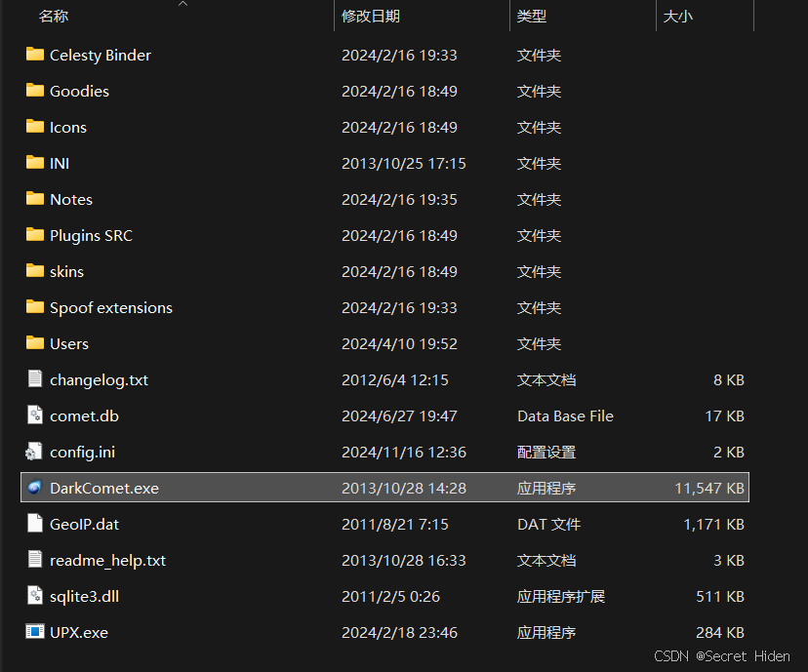The height and width of the screenshot is (672, 808).
Task: Click the DAT 文件 type cell
Action: tap(548, 524)
